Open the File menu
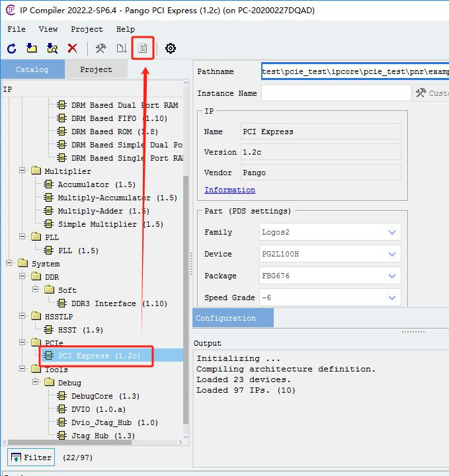This screenshot has width=449, height=476. coord(17,29)
